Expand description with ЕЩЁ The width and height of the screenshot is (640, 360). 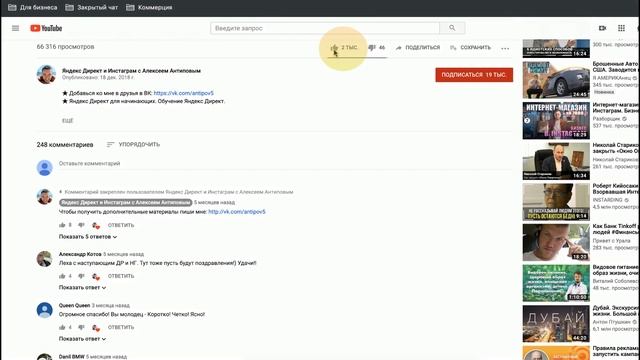point(67,121)
